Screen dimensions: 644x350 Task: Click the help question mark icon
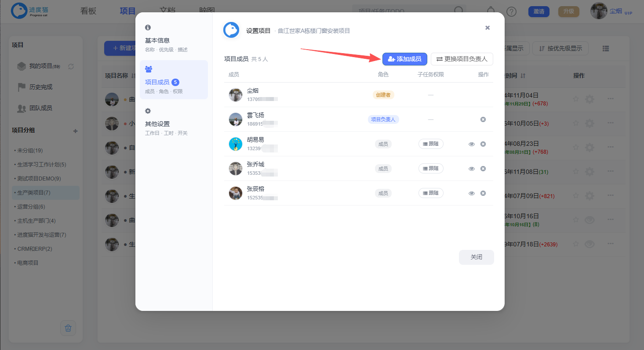pyautogui.click(x=511, y=11)
